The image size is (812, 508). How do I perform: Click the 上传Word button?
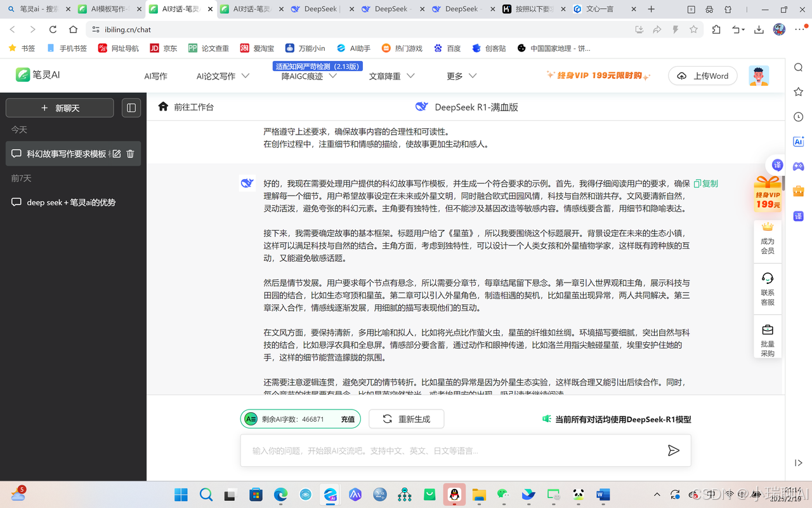tap(703, 76)
